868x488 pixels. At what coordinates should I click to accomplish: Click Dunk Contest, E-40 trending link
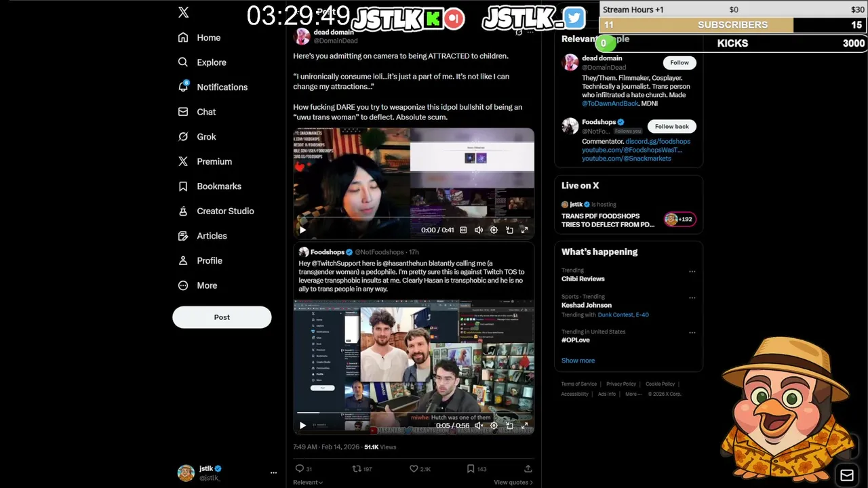coord(623,314)
